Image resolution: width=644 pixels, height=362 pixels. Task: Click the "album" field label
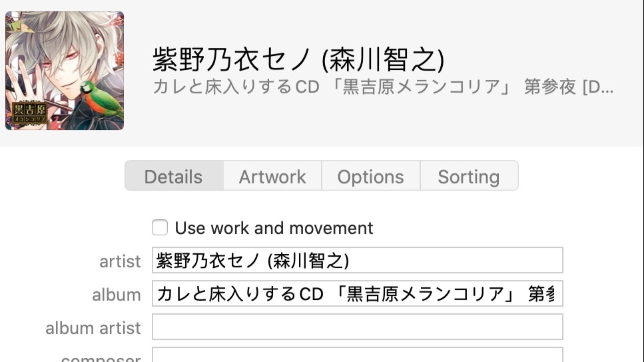[117, 295]
